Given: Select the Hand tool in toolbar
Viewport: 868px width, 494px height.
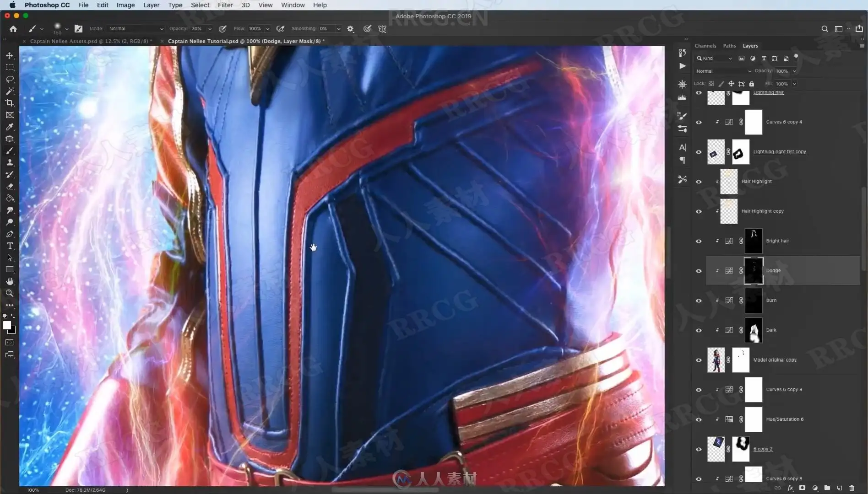Looking at the screenshot, I should [x=10, y=281].
